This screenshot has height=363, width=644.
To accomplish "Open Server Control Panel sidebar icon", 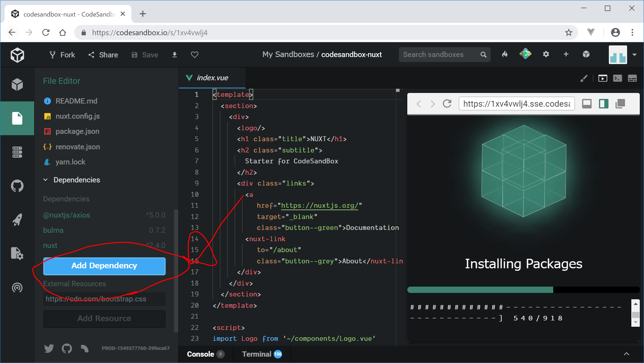I will [x=17, y=152].
